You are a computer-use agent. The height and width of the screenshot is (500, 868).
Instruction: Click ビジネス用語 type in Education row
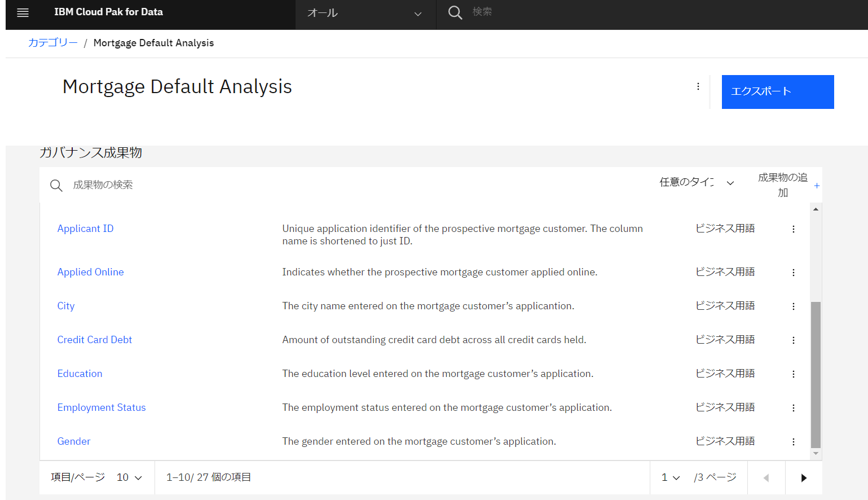pos(725,374)
